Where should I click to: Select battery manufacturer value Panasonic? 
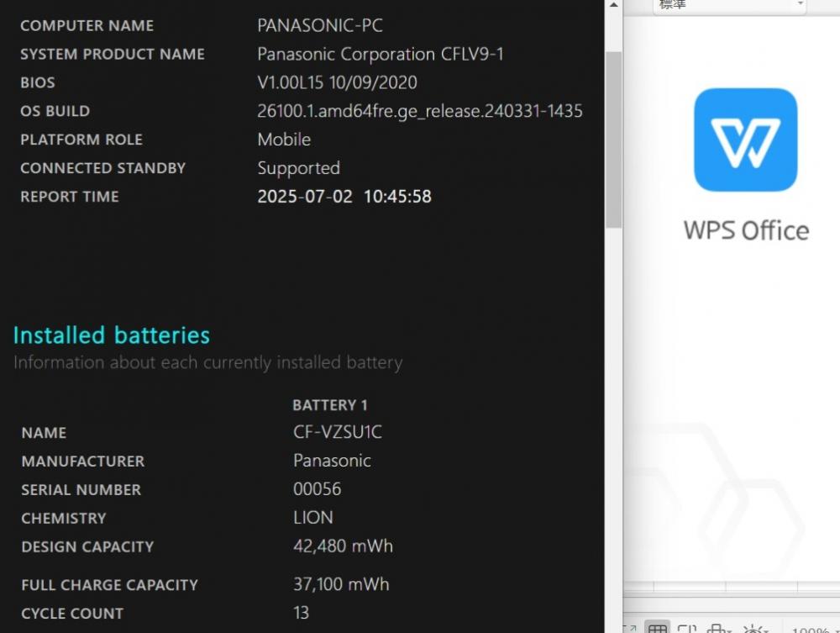point(332,461)
